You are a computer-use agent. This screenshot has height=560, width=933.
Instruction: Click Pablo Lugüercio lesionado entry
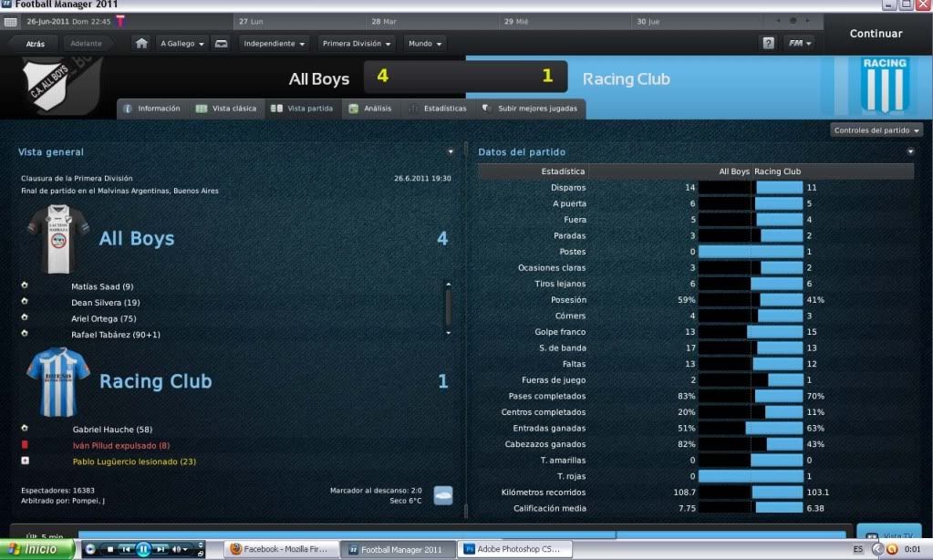pos(134,461)
